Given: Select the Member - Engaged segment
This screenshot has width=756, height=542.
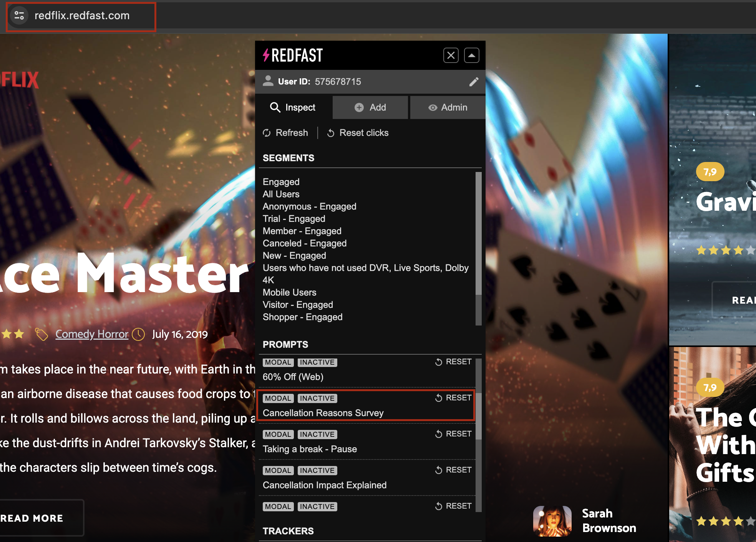Looking at the screenshot, I should tap(302, 231).
